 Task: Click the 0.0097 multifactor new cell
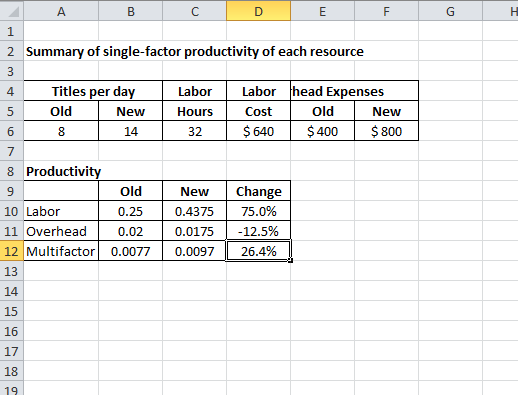tap(195, 251)
